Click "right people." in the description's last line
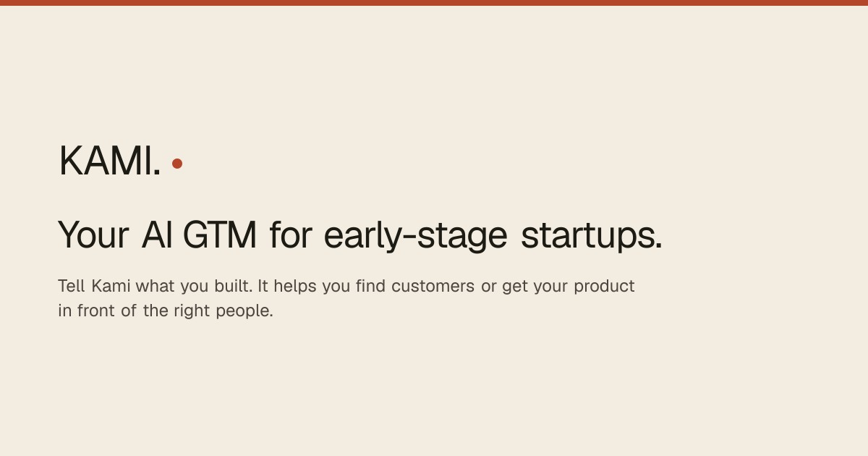868x456 pixels. coord(224,311)
